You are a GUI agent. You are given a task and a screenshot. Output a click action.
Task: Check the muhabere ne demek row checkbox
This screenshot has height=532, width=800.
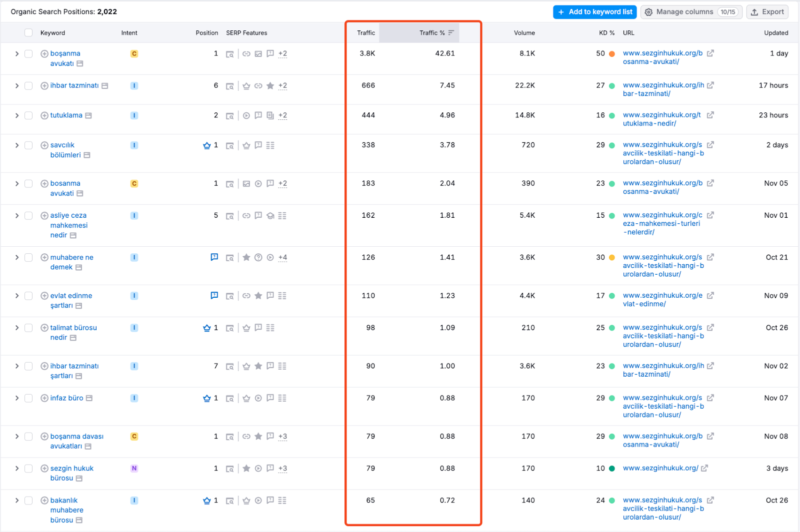(x=28, y=257)
